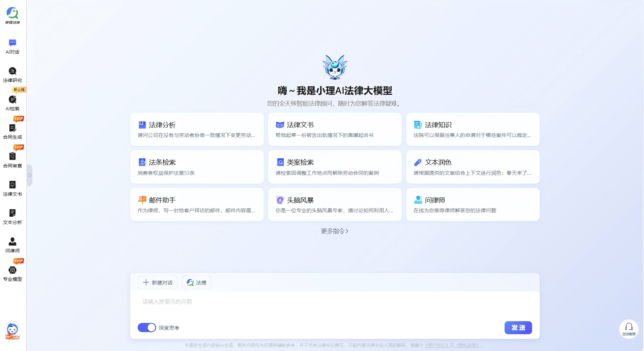Expand 更多指令 list
The height and width of the screenshot is (351, 644).
click(334, 231)
